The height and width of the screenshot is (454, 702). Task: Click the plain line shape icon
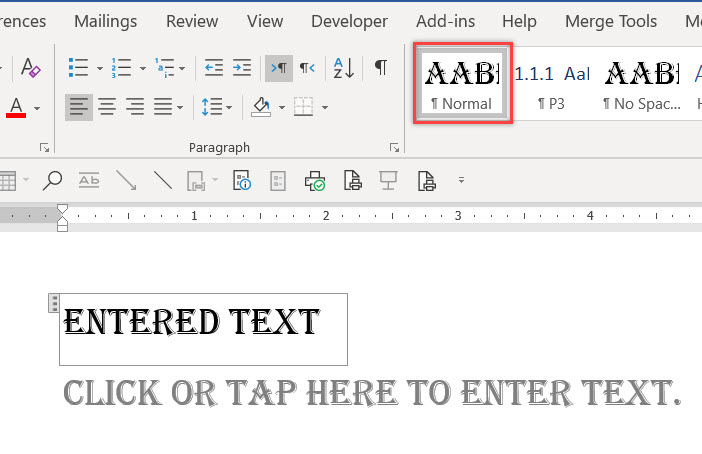pyautogui.click(x=163, y=180)
